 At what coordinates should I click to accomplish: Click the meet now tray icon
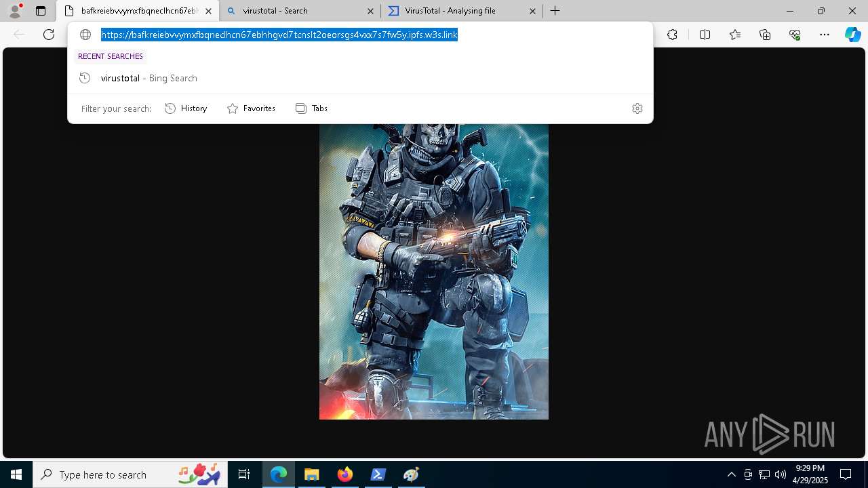pyautogui.click(x=748, y=474)
